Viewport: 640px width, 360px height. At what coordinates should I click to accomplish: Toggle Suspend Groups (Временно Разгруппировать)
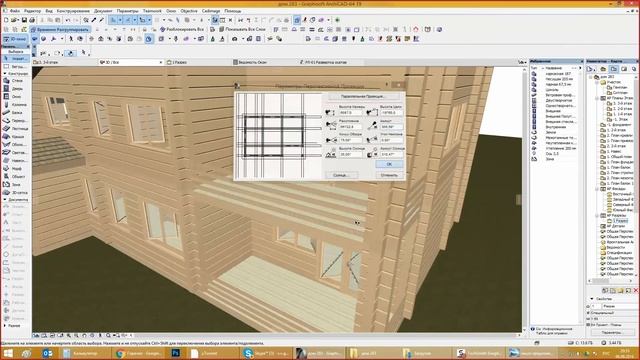[60, 29]
